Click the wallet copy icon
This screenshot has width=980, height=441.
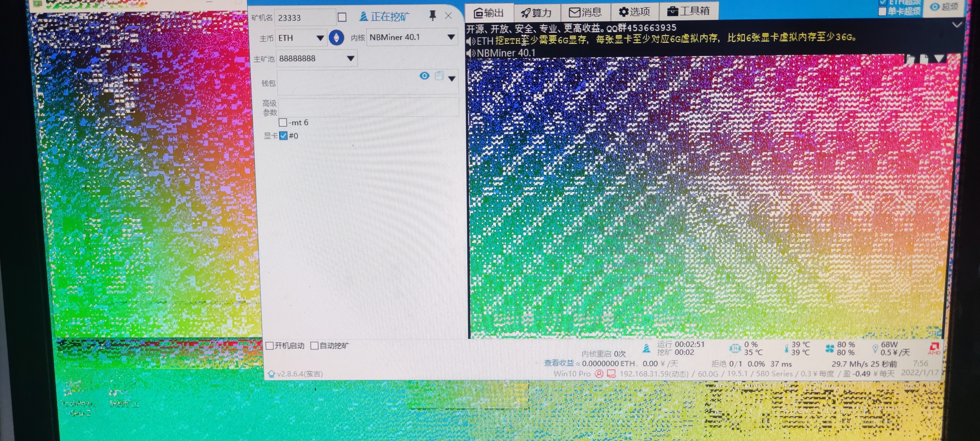click(x=439, y=76)
